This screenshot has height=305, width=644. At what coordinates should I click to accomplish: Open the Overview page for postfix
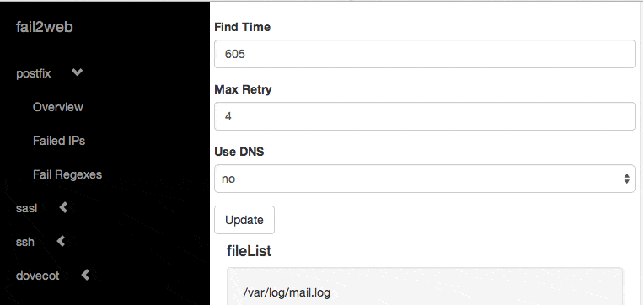(x=58, y=107)
